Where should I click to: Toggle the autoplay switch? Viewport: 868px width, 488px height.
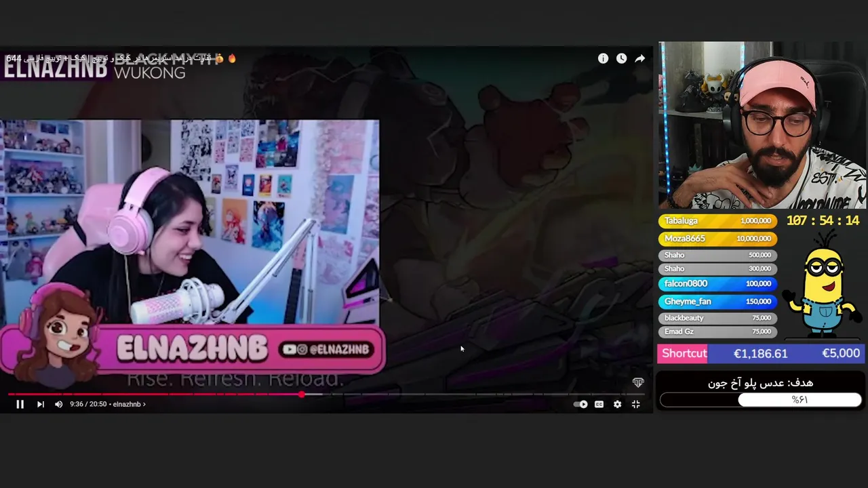pos(580,404)
